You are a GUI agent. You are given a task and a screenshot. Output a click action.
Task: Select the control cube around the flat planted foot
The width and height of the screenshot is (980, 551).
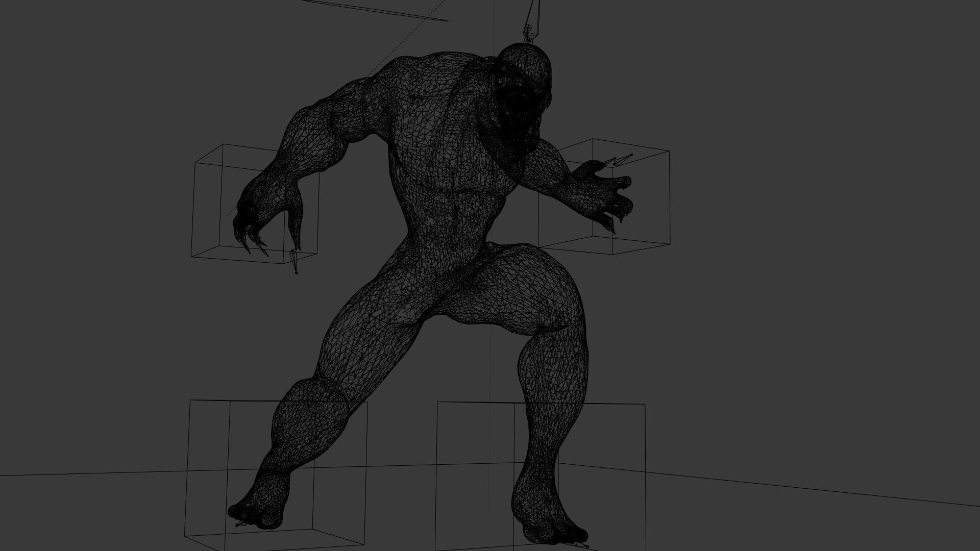(541, 477)
